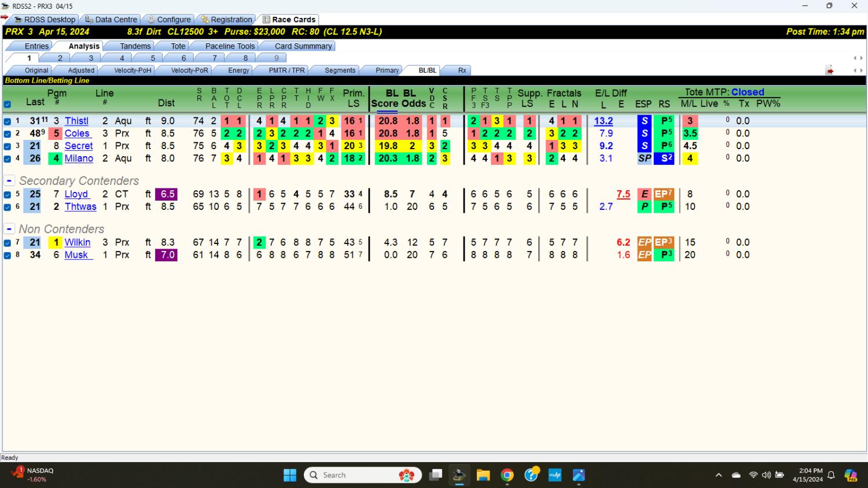Toggle the checkbox for row 8 Musk
Image resolution: width=868 pixels, height=488 pixels.
point(7,255)
